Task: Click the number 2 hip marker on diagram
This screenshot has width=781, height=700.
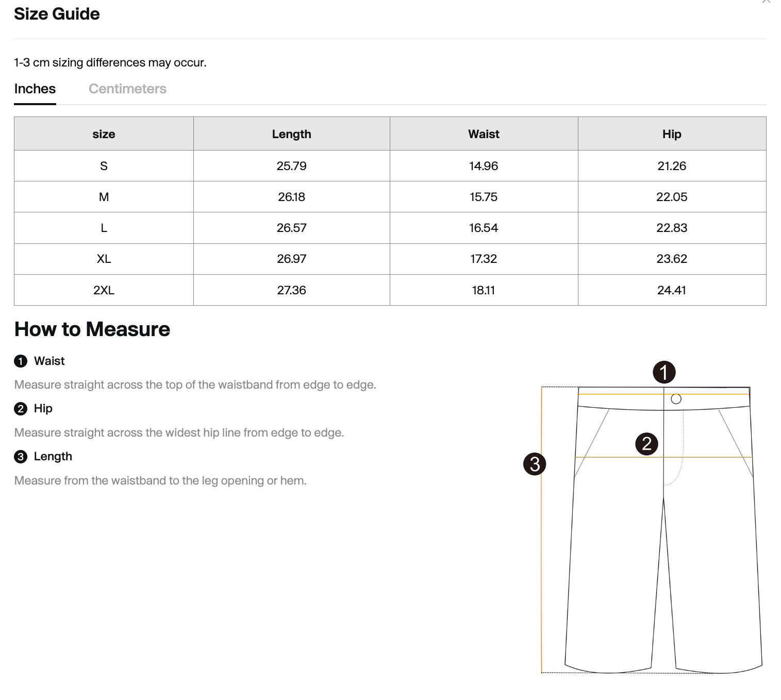Action: 647,444
